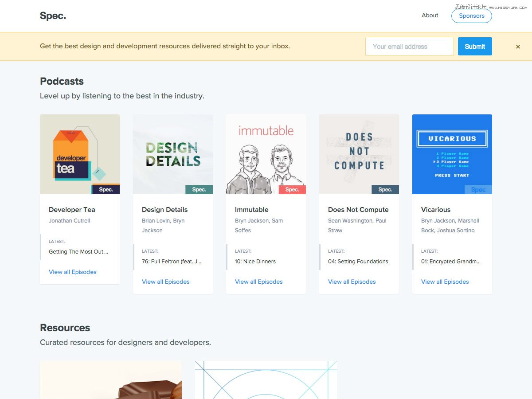The height and width of the screenshot is (399, 532).
Task: Click 'Level up by listening' subtitle
Action: 122,96
